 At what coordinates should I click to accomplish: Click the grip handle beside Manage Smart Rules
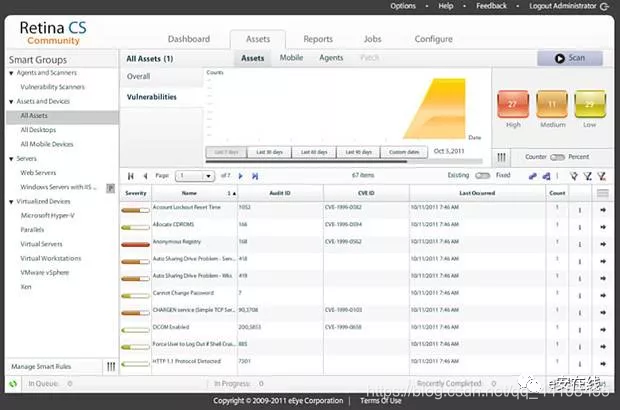click(111, 367)
